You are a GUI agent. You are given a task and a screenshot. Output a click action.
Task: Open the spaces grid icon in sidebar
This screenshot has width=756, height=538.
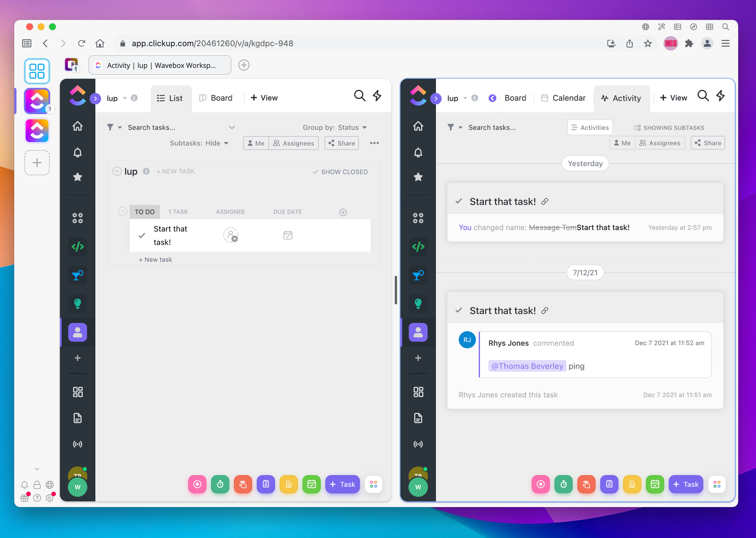pyautogui.click(x=78, y=218)
